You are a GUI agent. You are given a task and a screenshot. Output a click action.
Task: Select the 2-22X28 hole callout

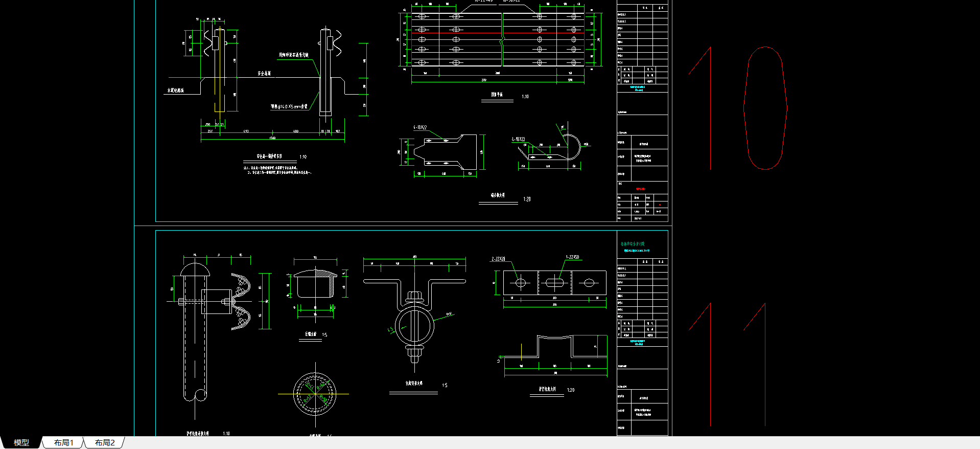tap(498, 259)
